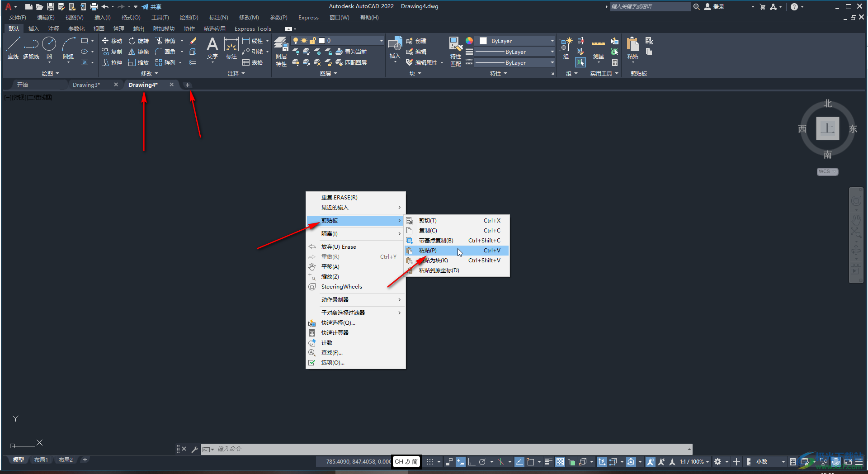Toggle drawing grid display in status bar

(430, 462)
